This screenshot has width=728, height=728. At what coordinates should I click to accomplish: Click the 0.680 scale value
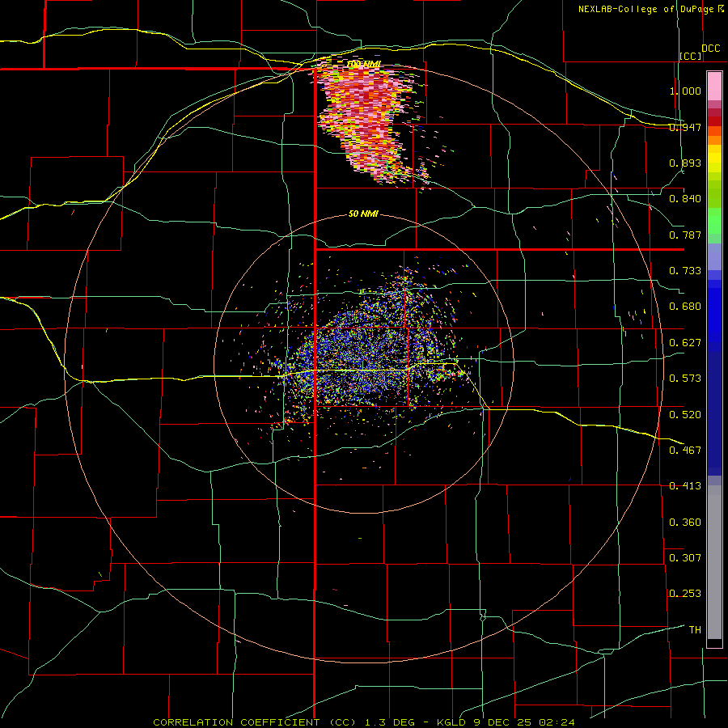tap(685, 307)
